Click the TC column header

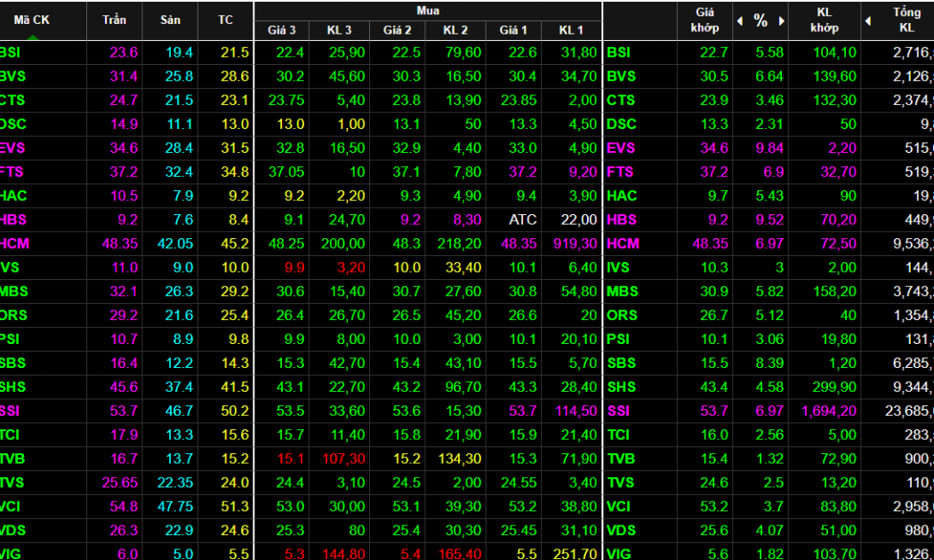(226, 20)
